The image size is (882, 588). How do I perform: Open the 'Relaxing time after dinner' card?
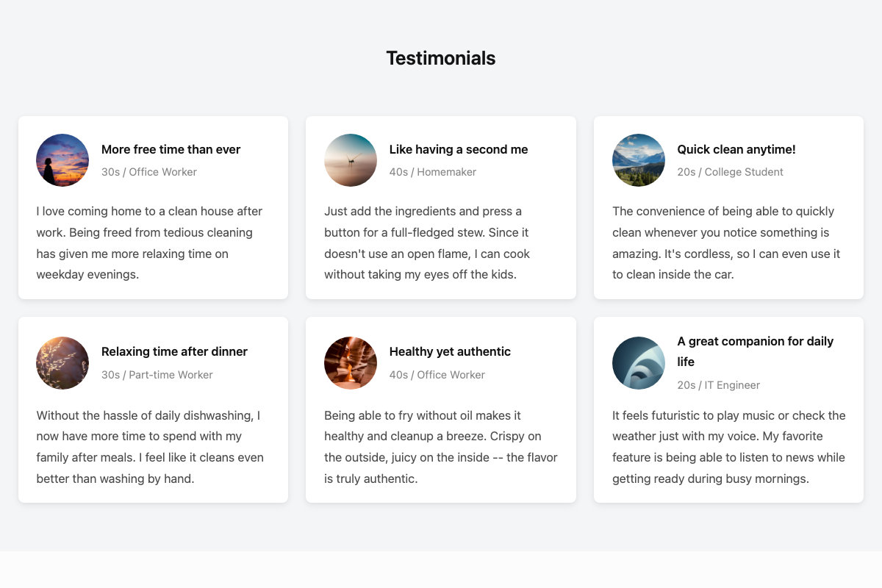coord(153,409)
